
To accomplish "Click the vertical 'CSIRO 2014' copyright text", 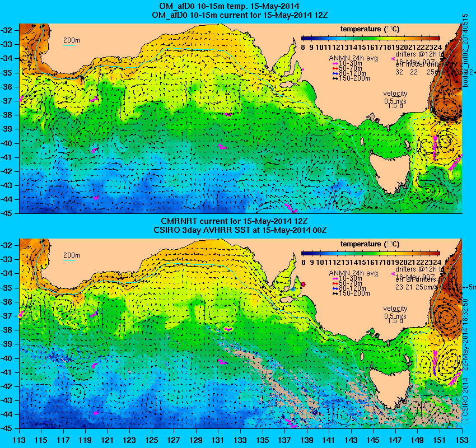I will click(465, 397).
